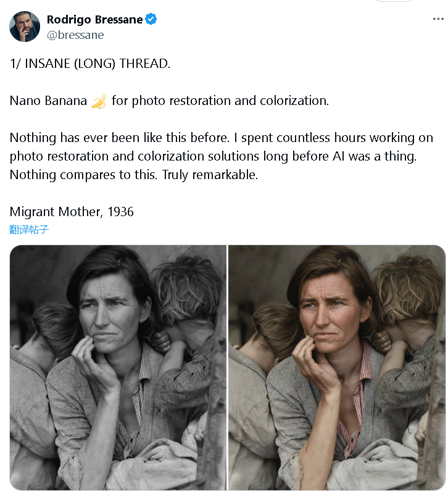Visit the @bressane handle link
Screen dimensions: 448x494
[75, 35]
